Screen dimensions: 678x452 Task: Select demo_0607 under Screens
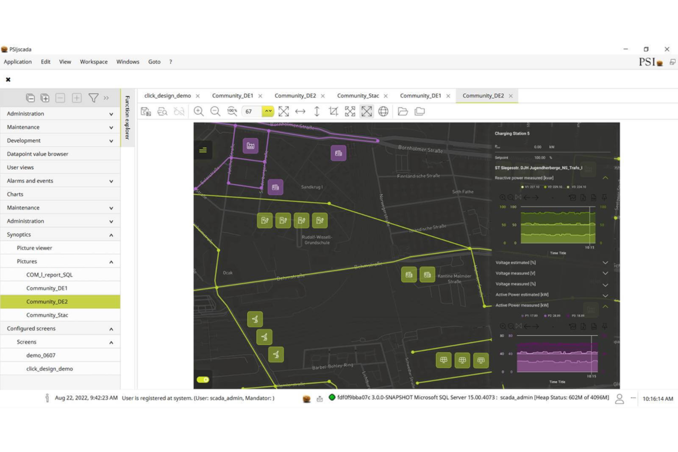tap(60, 355)
